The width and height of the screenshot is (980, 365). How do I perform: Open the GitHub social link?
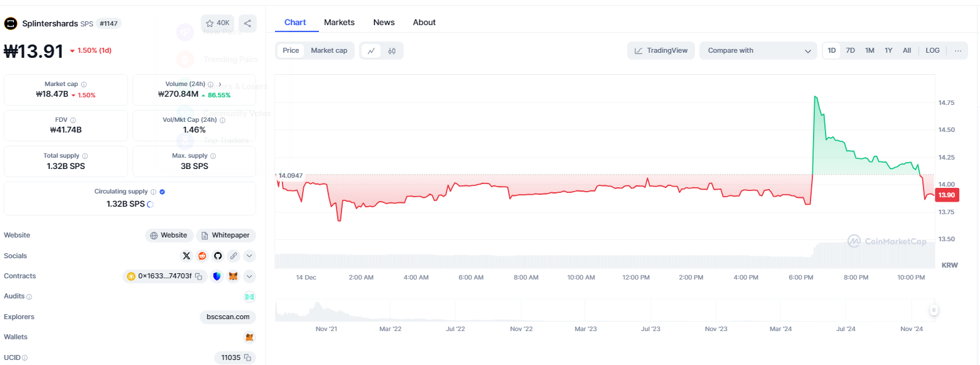(x=218, y=256)
